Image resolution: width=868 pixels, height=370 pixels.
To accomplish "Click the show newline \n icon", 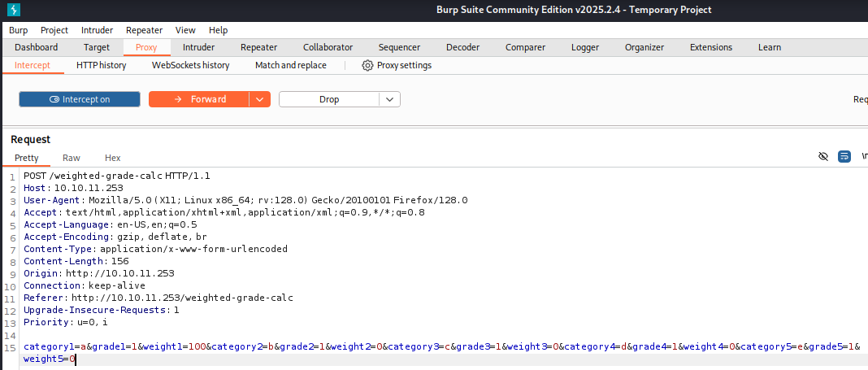I will [x=864, y=157].
